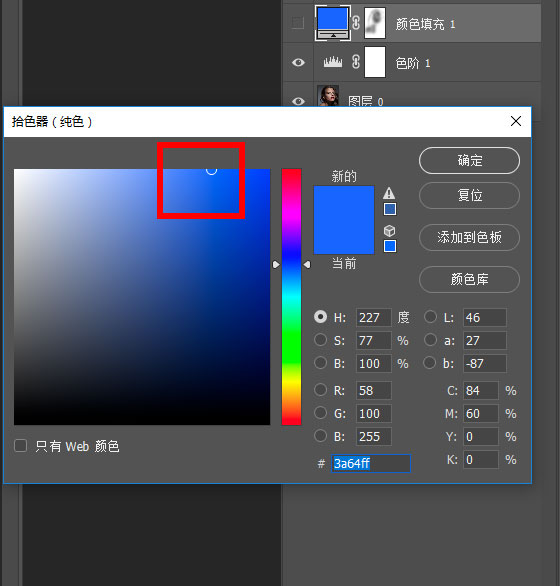The height and width of the screenshot is (586, 560).
Task: Click the H value field 227
Action: click(x=373, y=318)
